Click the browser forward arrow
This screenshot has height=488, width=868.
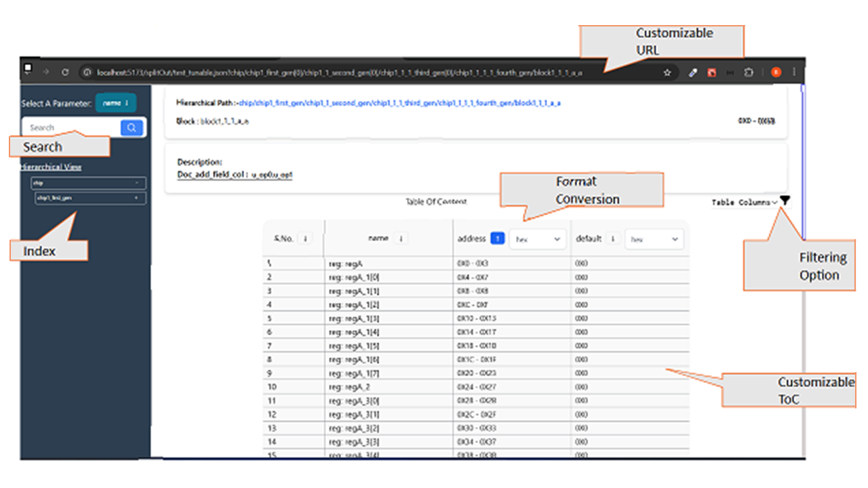coord(46,72)
